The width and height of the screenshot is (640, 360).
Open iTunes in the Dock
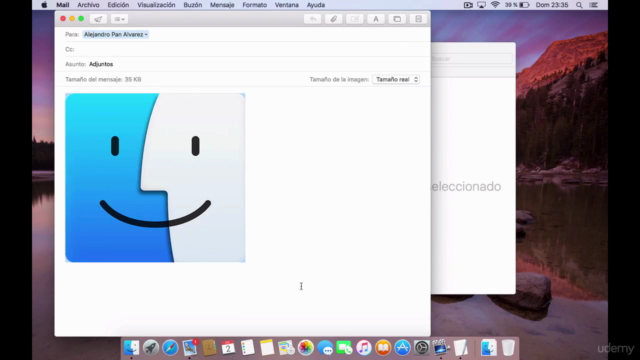(364, 348)
